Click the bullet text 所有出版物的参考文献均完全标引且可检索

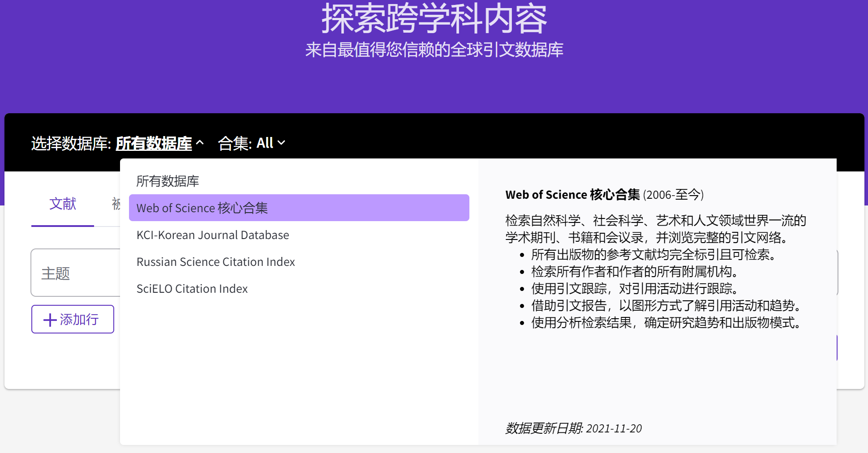[x=653, y=254]
